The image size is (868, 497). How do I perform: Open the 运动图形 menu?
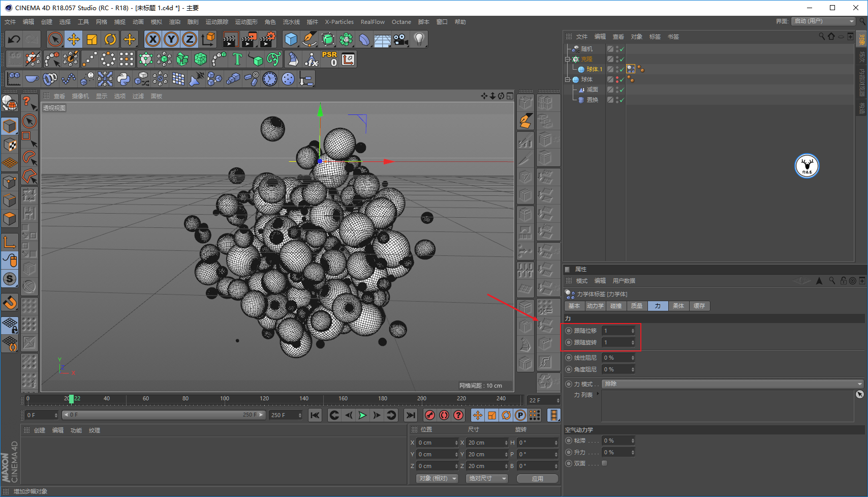pyautogui.click(x=246, y=22)
